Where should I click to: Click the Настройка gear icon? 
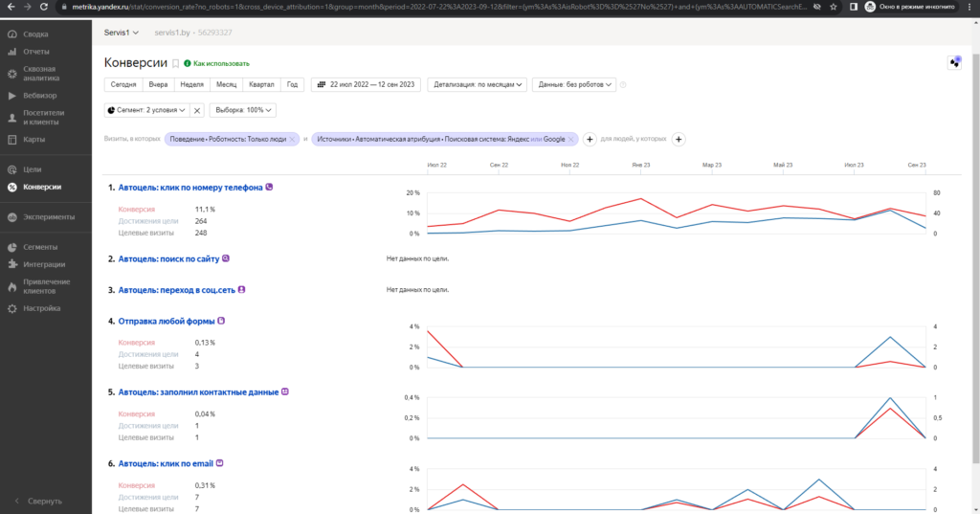[11, 308]
